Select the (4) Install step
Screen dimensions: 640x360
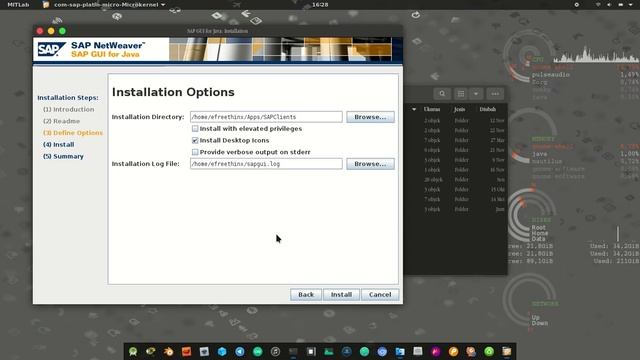coord(59,144)
